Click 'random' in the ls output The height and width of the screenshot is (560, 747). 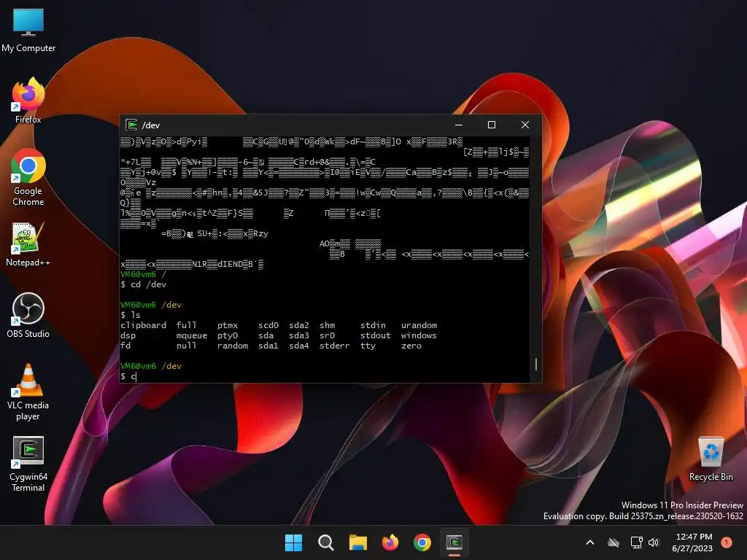click(233, 346)
